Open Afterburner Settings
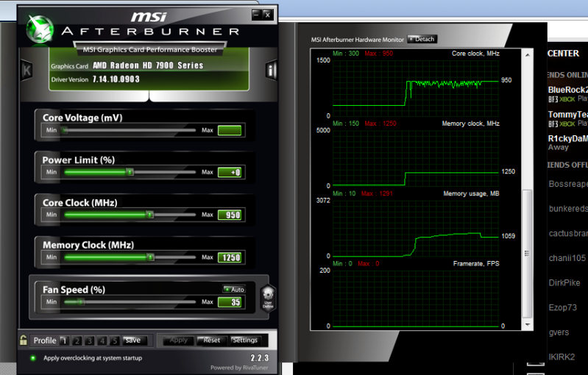Screen dimensions: 588x375 pyautogui.click(x=245, y=340)
